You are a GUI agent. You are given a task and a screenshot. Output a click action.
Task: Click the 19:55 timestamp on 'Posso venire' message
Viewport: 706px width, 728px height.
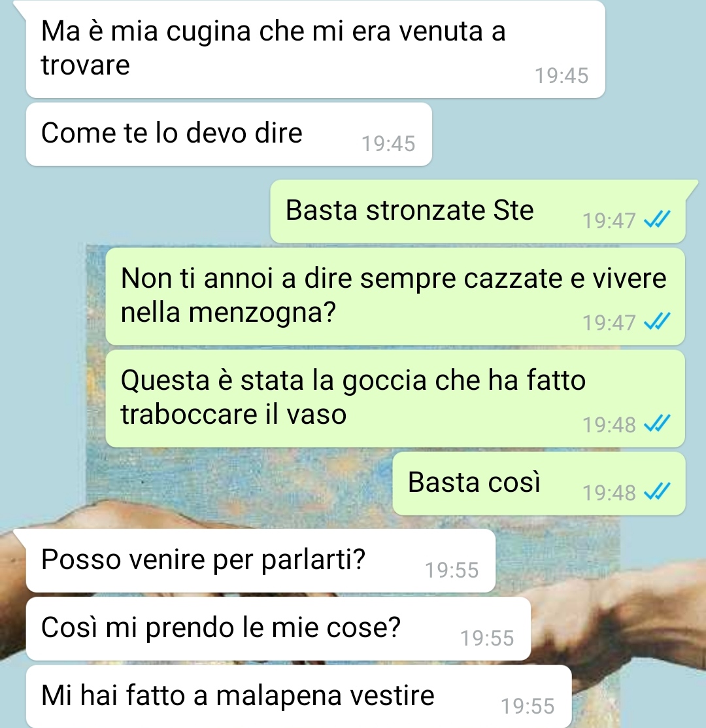pyautogui.click(x=452, y=570)
